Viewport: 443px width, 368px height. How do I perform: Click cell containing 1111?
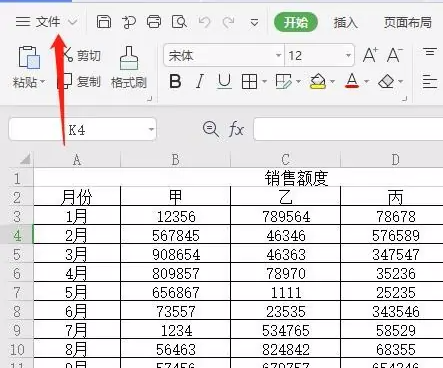point(285,292)
